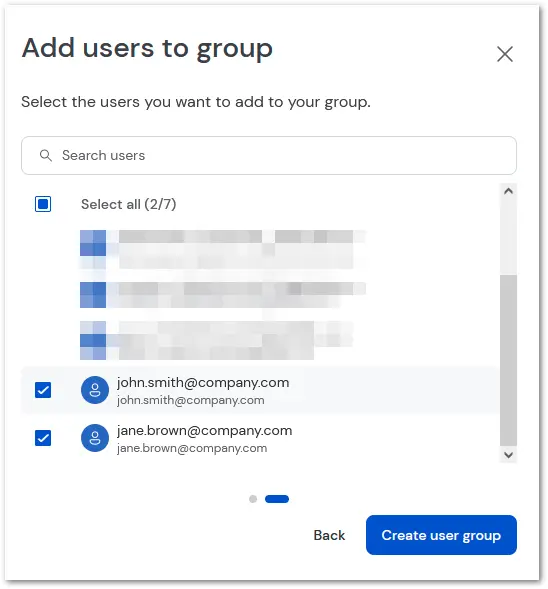Click jane.brown user avatar icon
Image resolution: width=548 pixels, height=589 pixels.
point(95,438)
